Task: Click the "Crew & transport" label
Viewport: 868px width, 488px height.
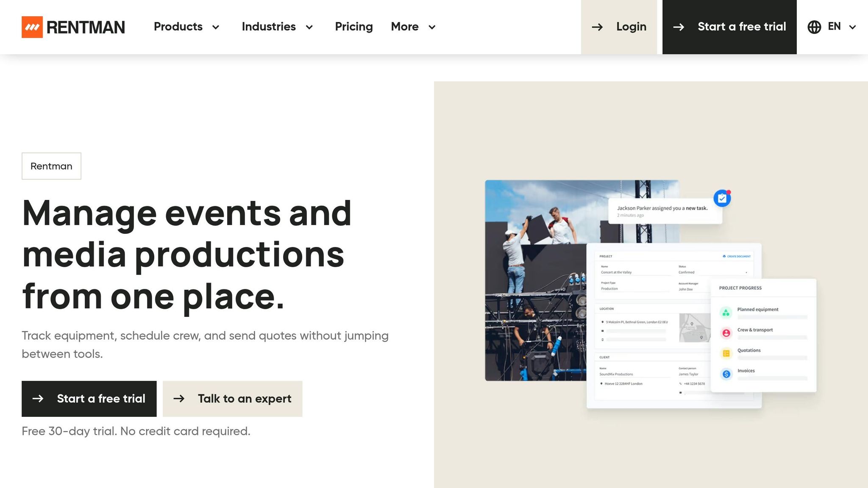Action: (x=755, y=330)
